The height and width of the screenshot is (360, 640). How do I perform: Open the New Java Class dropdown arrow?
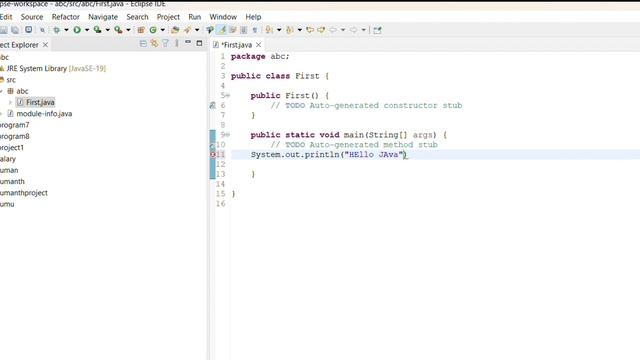point(162,30)
